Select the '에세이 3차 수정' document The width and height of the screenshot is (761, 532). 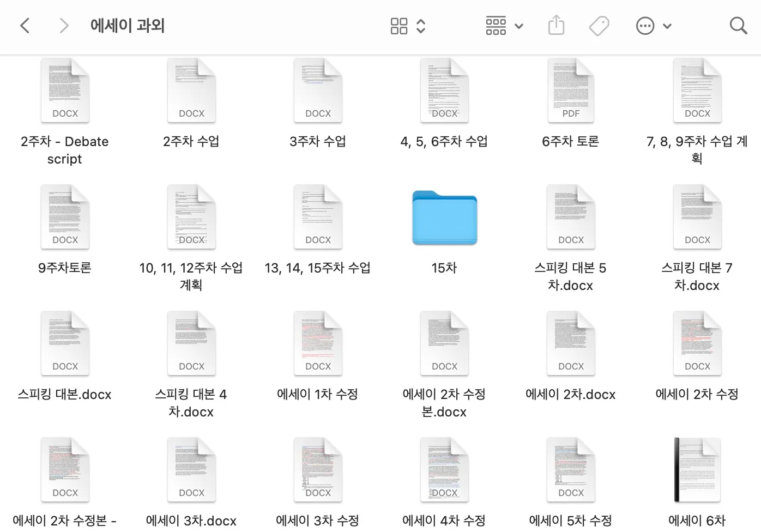pyautogui.click(x=318, y=469)
